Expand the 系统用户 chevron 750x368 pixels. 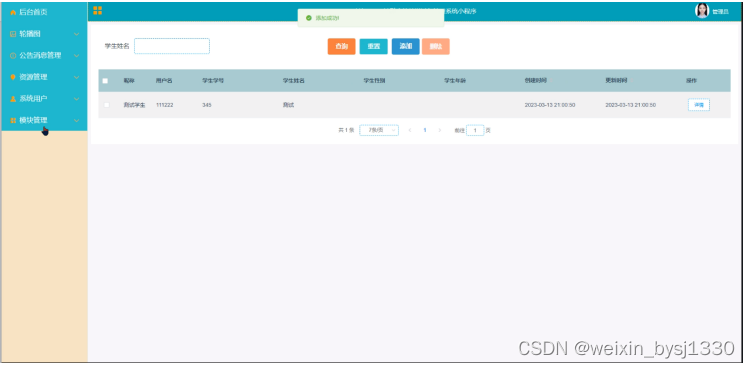point(77,99)
